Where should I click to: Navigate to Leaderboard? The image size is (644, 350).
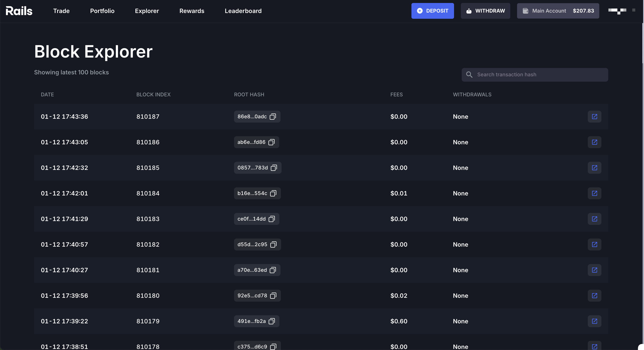pos(243,11)
